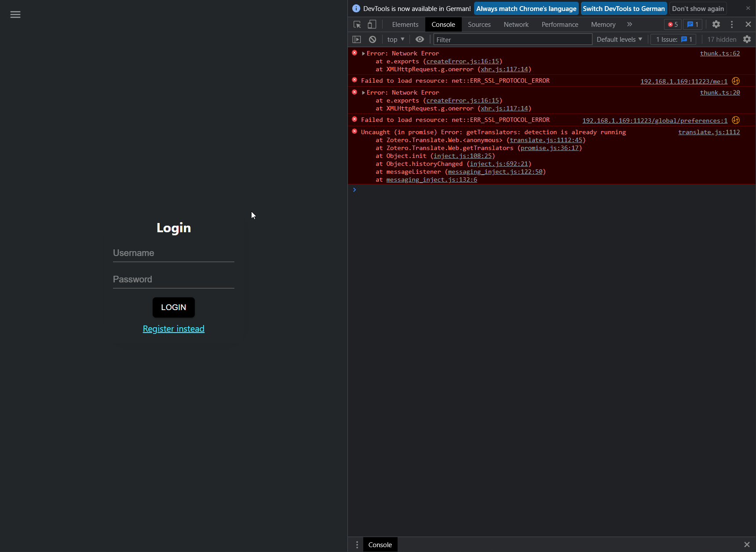Expand the first 'Error: Network Error' stack trace
Screen dimensions: 756x552
coord(363,53)
